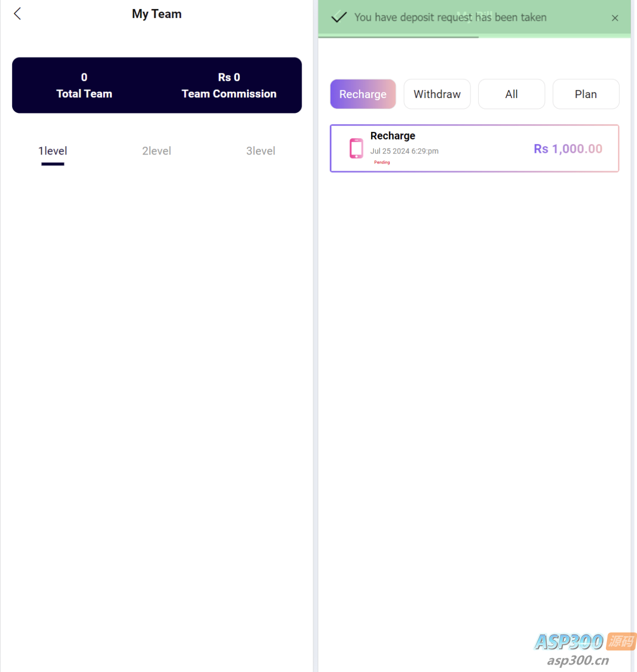Click the Team Commission Rs 0 value
Screen dimensions: 637x672
(x=229, y=78)
